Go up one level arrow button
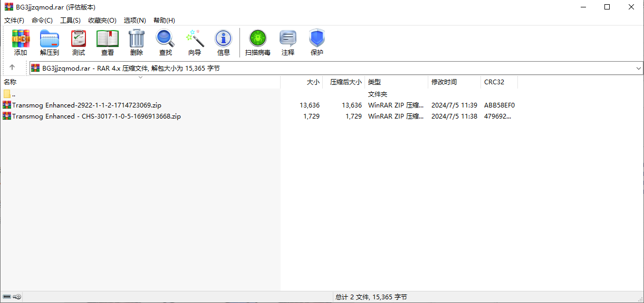 pyautogui.click(x=12, y=68)
